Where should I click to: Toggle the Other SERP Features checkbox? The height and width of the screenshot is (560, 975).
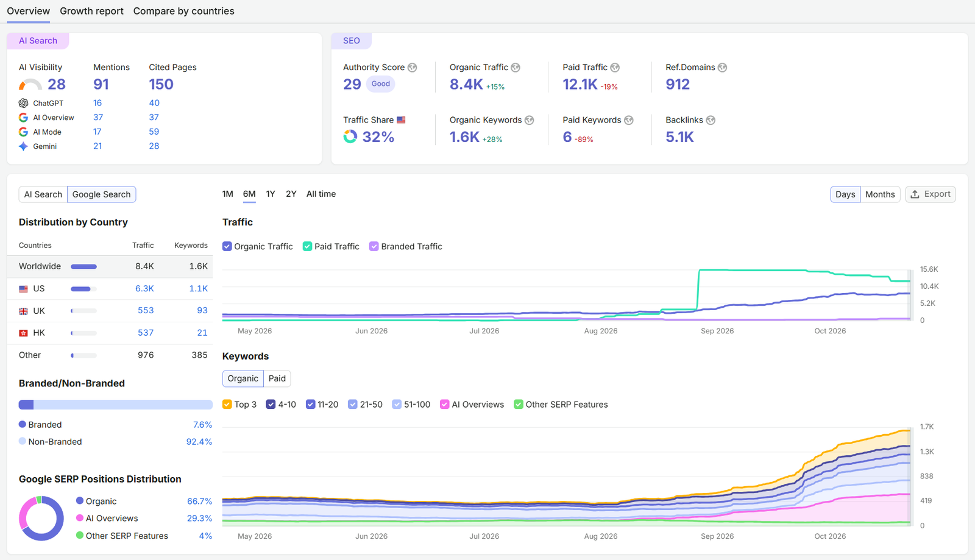(518, 404)
